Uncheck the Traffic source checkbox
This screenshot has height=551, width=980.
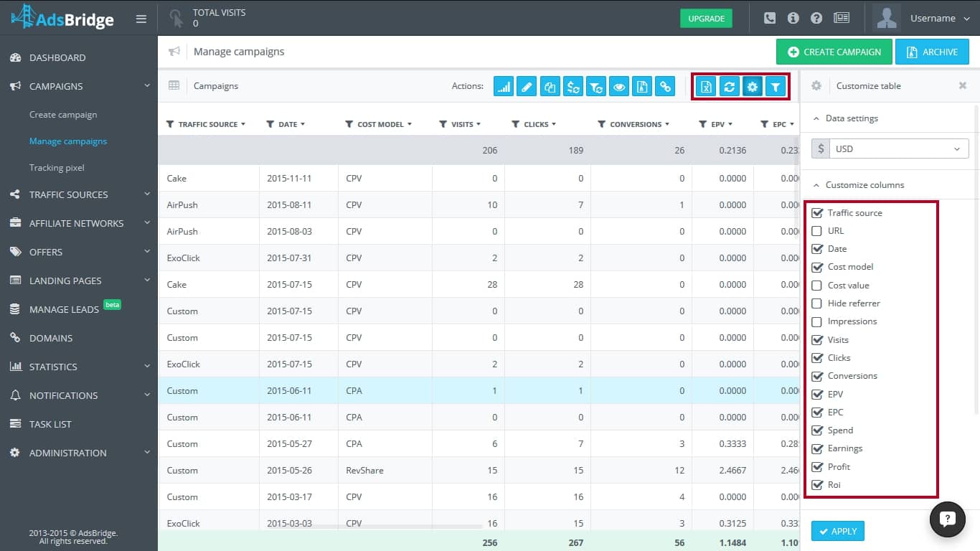pos(816,213)
